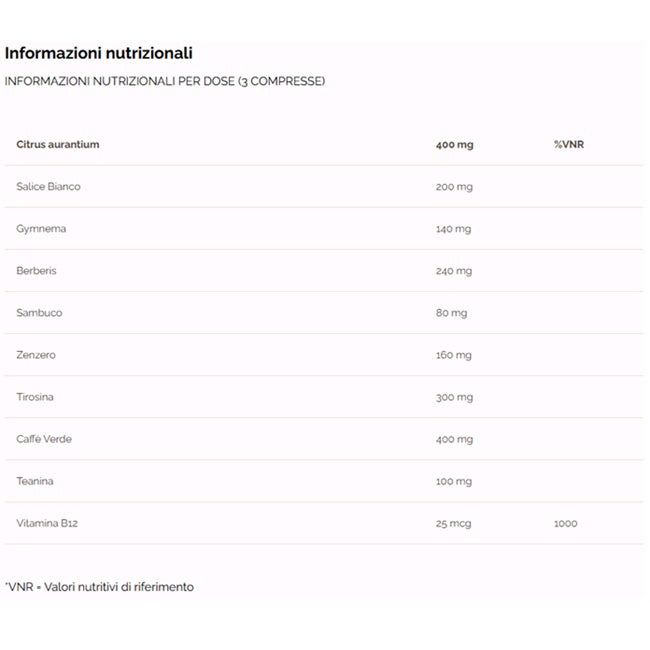The width and height of the screenshot is (650, 650).
Task: Select the "Berberis" ingredient name
Action: click(x=39, y=271)
